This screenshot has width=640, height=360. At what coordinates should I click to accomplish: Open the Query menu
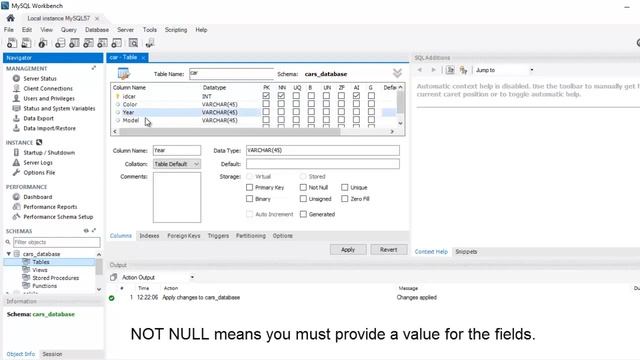[69, 30]
